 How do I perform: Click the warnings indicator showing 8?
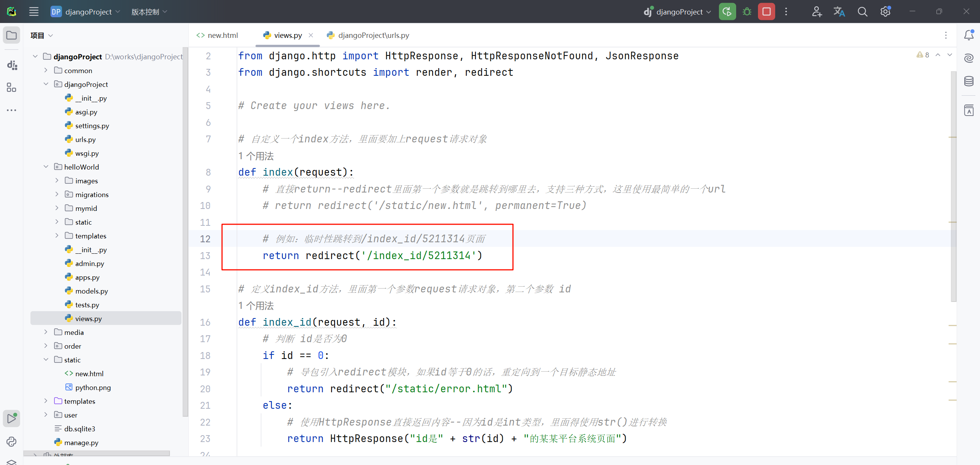coord(923,55)
